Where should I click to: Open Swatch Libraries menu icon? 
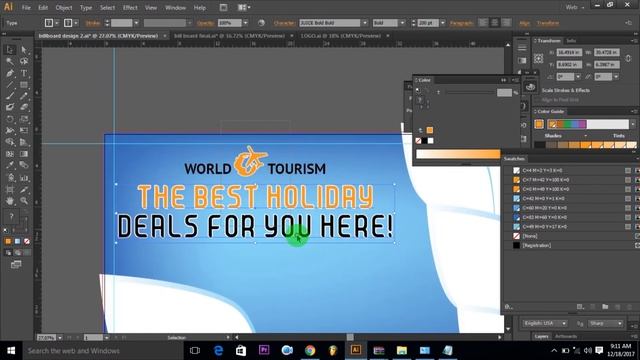(x=508, y=307)
